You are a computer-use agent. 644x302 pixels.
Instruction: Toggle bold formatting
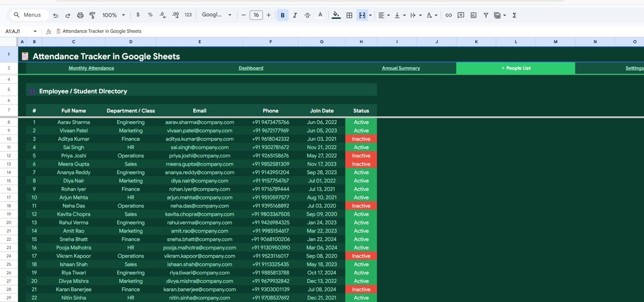point(282,15)
